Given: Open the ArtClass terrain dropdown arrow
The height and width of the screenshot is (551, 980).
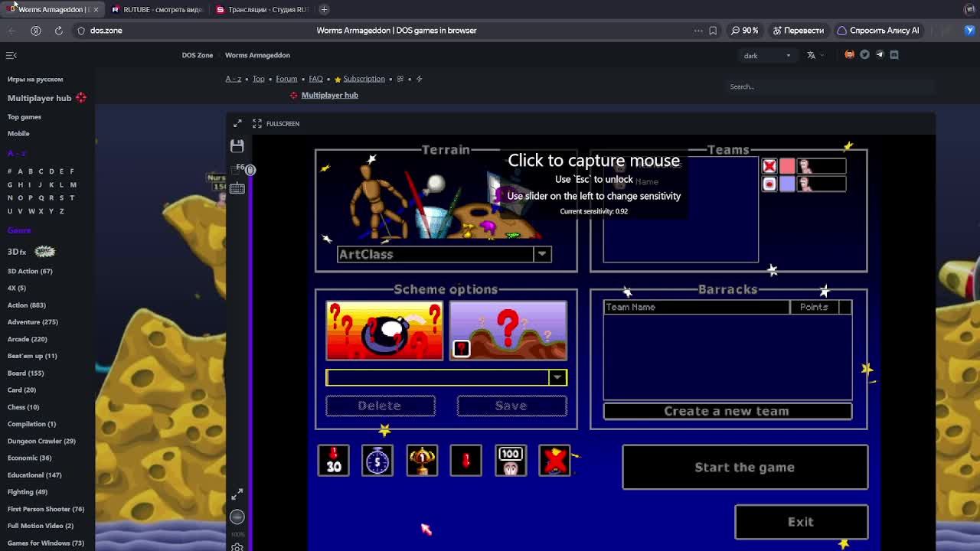Looking at the screenshot, I should coord(542,254).
